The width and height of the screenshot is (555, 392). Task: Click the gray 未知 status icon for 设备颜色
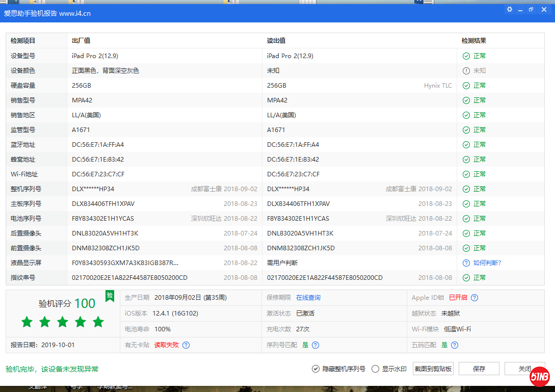(466, 70)
